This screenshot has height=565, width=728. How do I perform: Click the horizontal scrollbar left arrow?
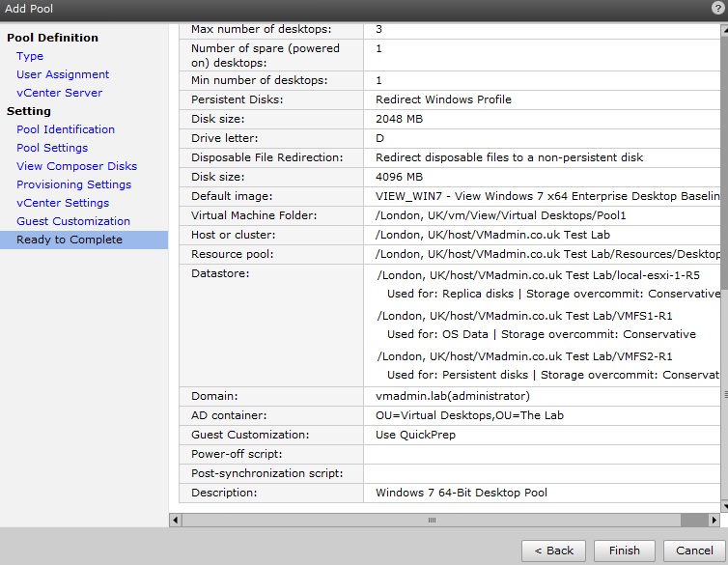point(175,520)
